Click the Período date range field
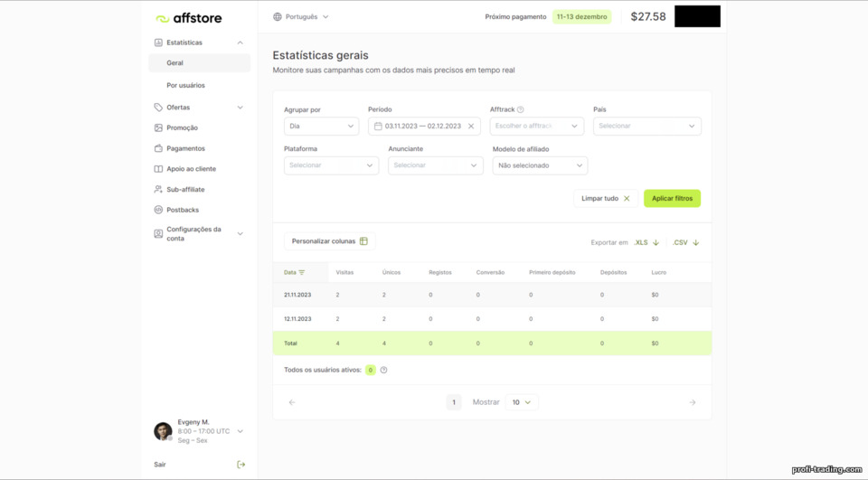 pos(424,127)
